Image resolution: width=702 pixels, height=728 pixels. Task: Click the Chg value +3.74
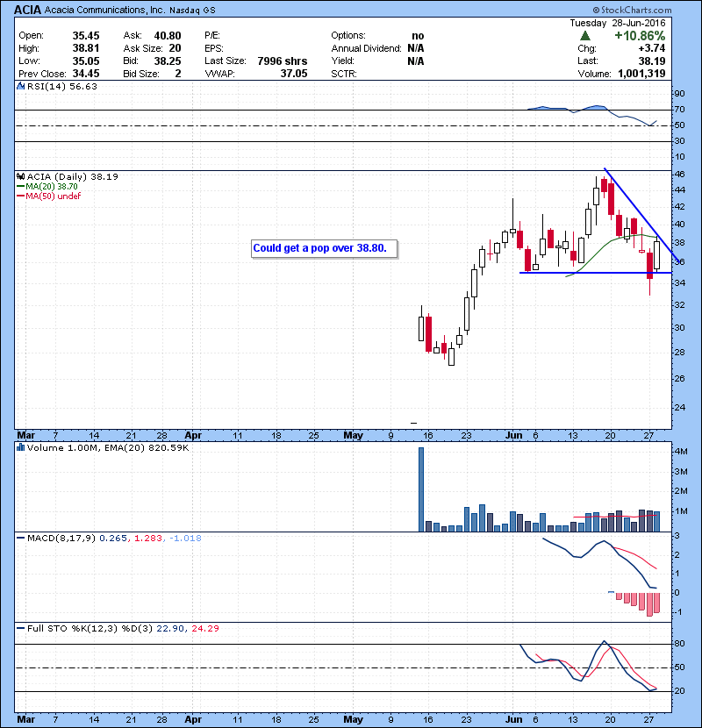(651, 48)
